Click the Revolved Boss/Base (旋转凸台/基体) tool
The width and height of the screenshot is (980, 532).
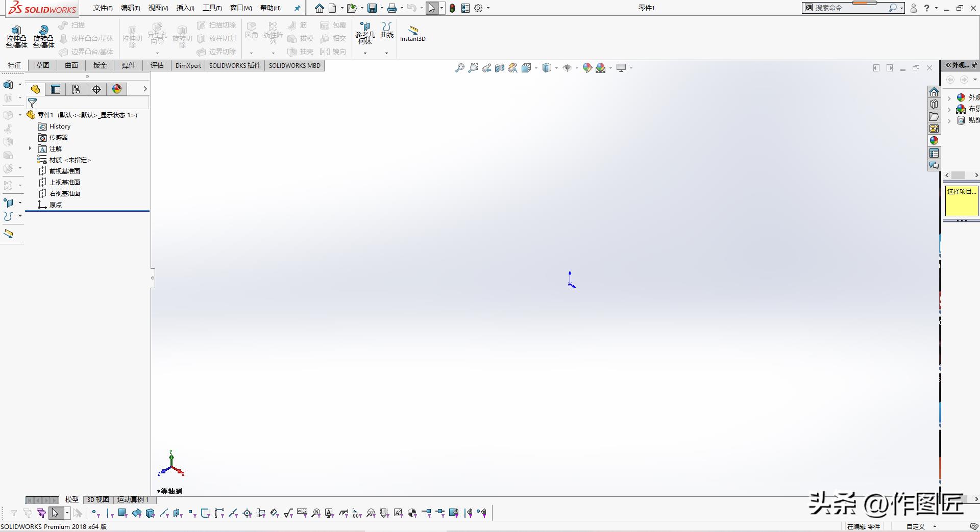(43, 37)
